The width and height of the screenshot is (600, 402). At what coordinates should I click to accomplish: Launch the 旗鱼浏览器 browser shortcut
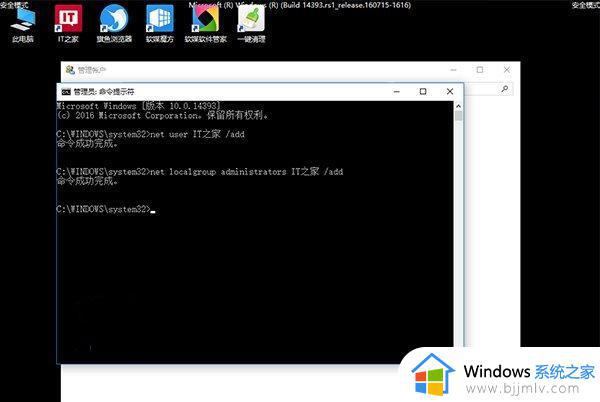click(114, 22)
